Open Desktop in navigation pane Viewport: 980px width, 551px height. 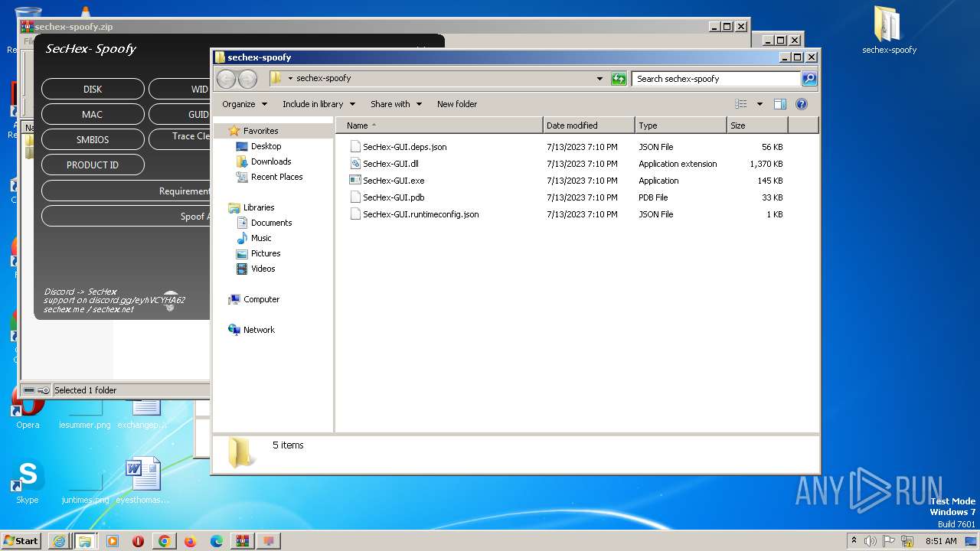click(266, 146)
